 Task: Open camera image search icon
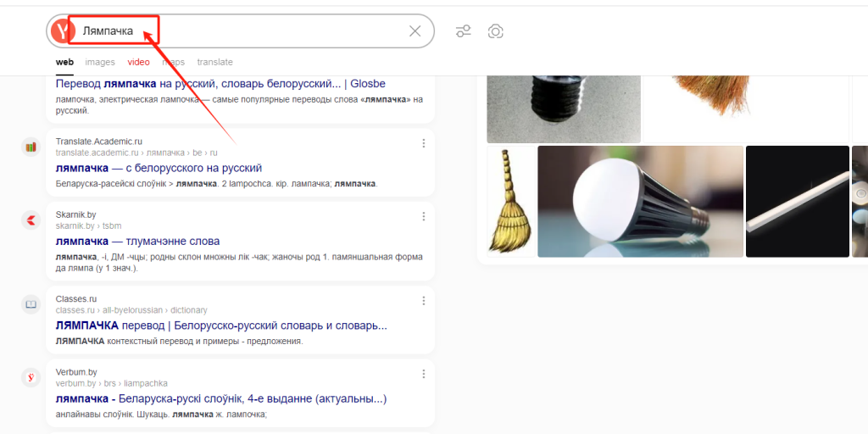point(495,31)
